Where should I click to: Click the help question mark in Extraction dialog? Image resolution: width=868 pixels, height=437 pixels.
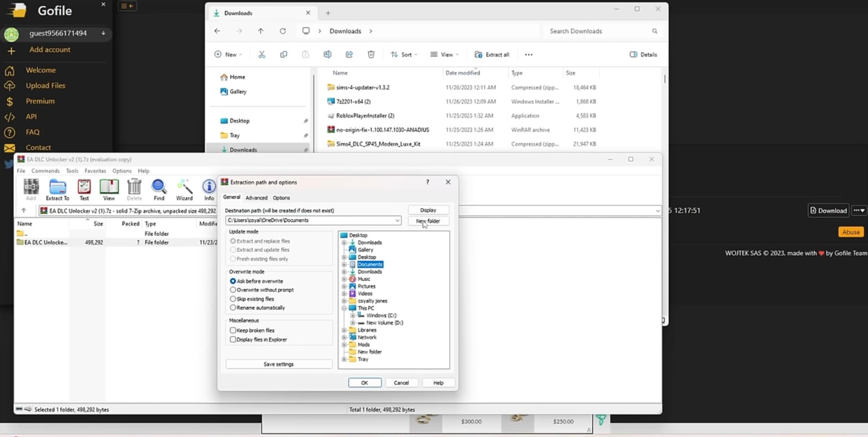(427, 182)
